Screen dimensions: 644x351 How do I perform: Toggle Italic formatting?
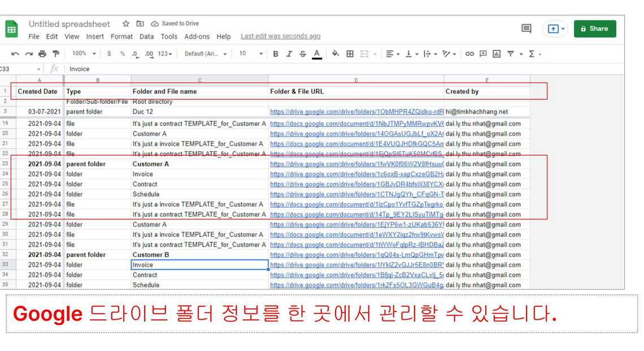tap(289, 54)
